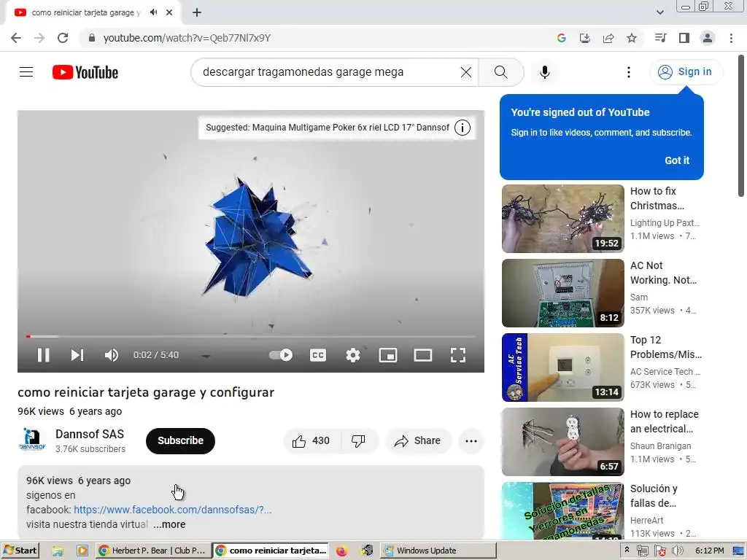Click the install/download page icon
Viewport: 747px width, 560px height.
584,38
